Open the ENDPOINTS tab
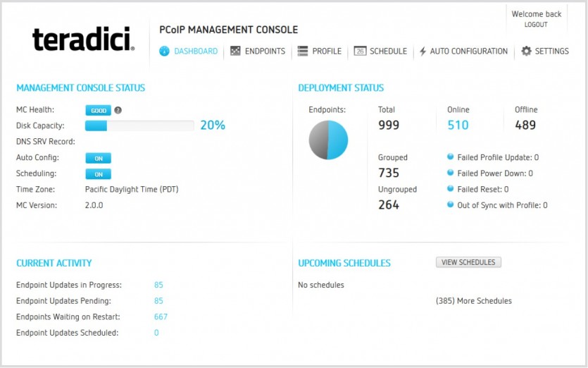The image size is (588, 368). point(265,51)
